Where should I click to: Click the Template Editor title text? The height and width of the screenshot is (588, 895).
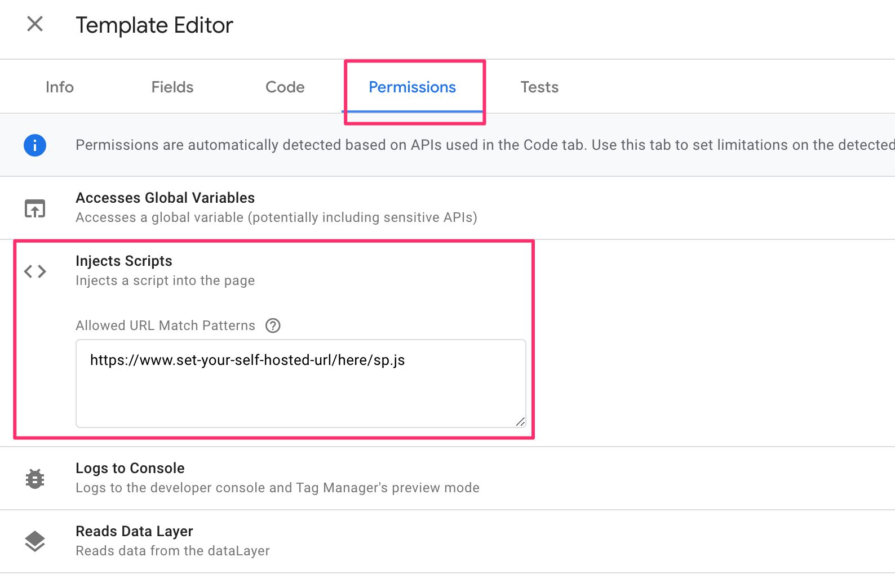(x=154, y=25)
